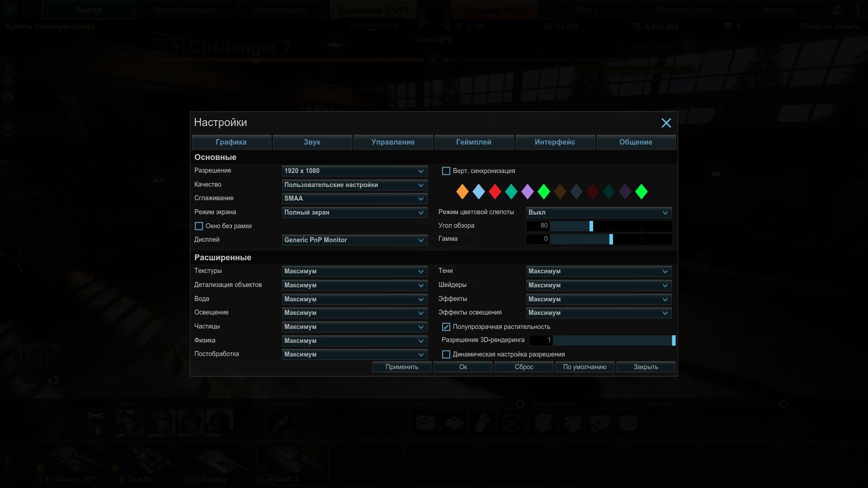Click the player profile icon at top right
The height and width of the screenshot is (488, 868).
pyautogui.click(x=837, y=9)
